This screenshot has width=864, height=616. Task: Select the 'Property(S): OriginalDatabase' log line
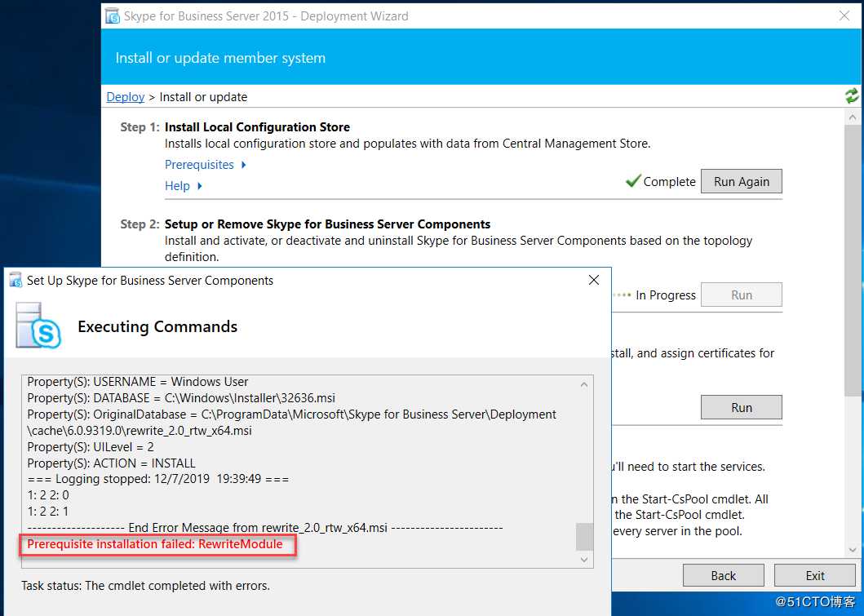point(291,414)
